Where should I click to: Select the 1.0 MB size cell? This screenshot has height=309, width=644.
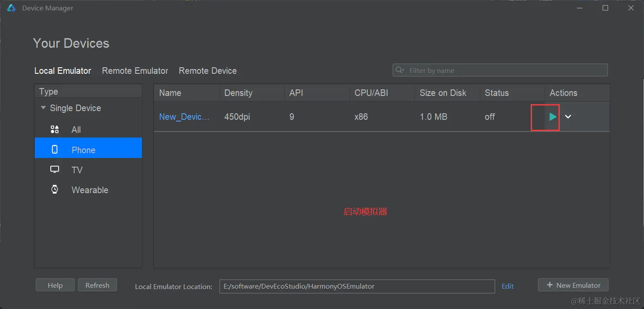(x=434, y=117)
